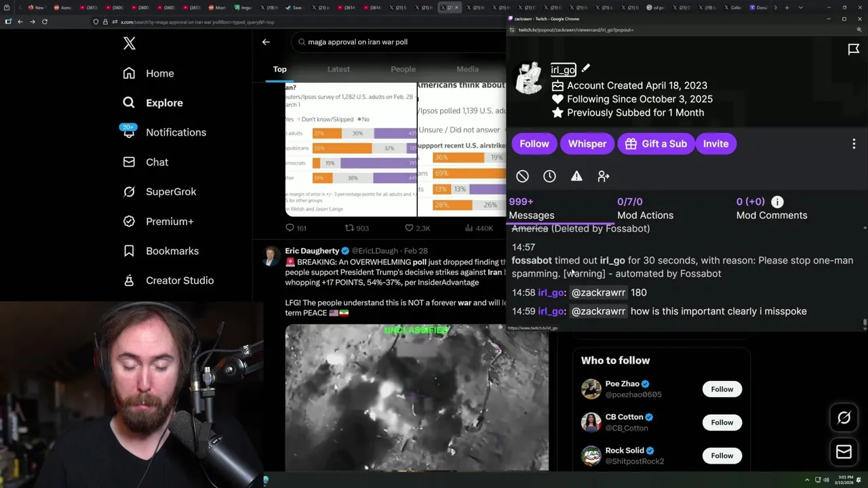Click Follow in Twitch viewer card

[x=534, y=144]
